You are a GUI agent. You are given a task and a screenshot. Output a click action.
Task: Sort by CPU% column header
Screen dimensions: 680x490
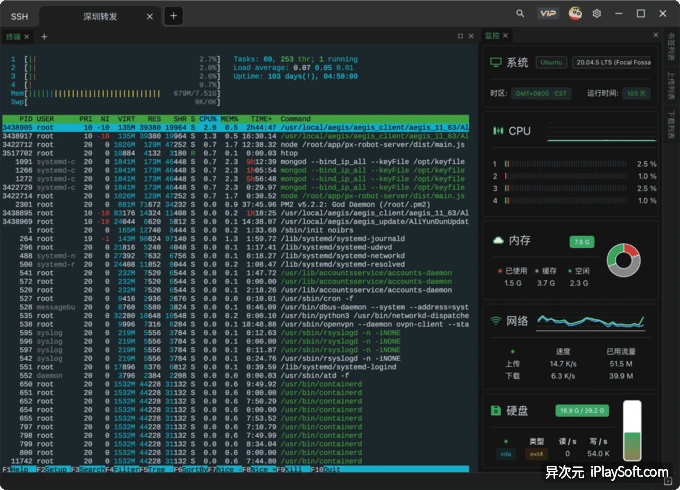[x=208, y=119]
